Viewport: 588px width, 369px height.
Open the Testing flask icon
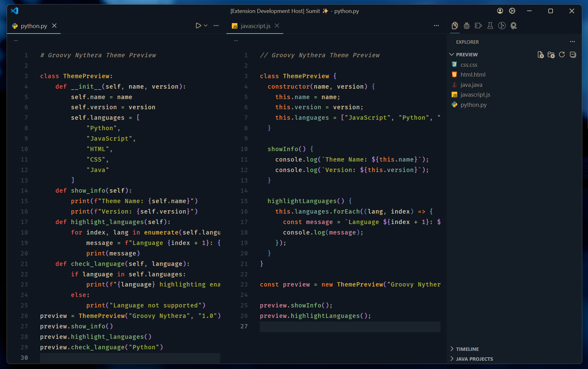(490, 26)
